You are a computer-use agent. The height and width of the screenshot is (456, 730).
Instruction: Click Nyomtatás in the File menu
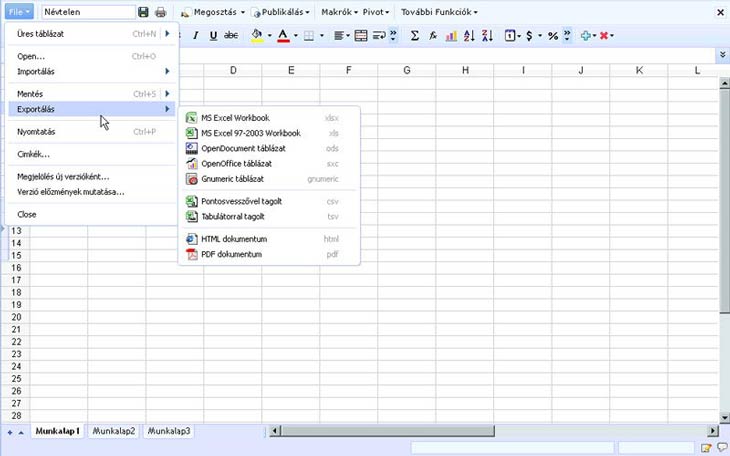36,131
